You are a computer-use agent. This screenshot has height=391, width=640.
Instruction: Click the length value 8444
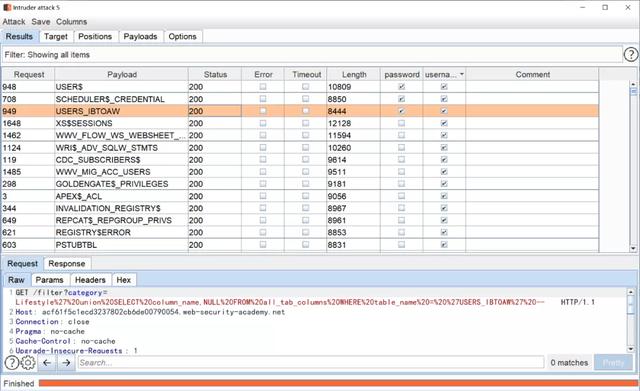pyautogui.click(x=337, y=111)
